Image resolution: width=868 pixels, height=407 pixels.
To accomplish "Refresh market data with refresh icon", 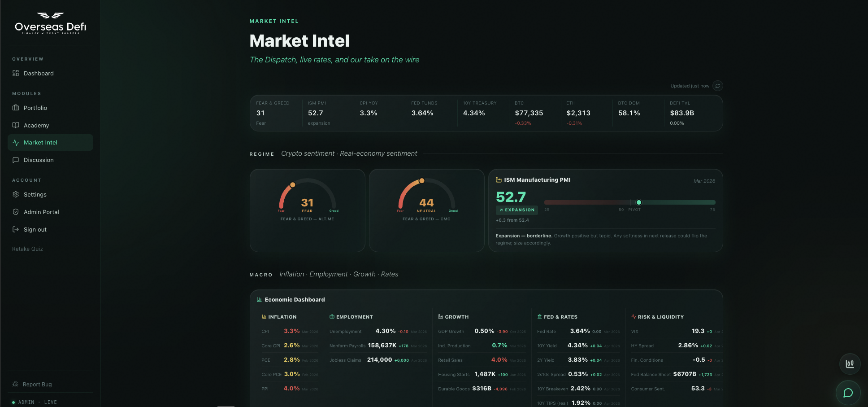I will click(718, 86).
